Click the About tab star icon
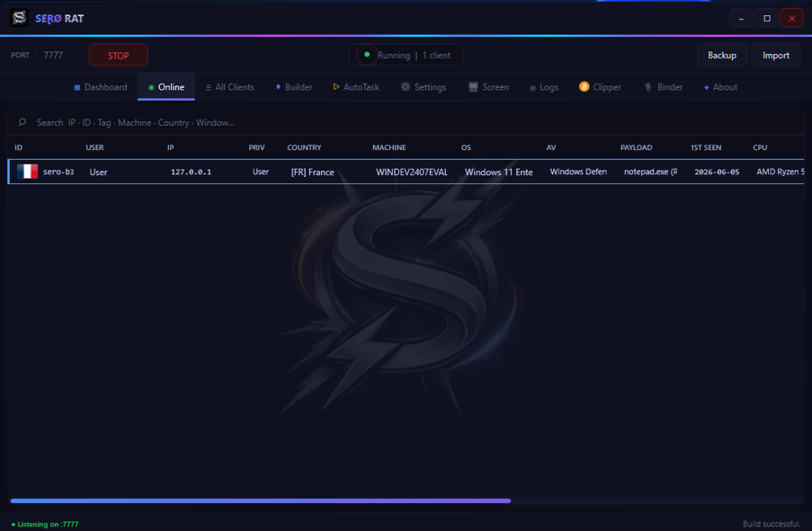Screen dimensions: 812x531 click(707, 87)
